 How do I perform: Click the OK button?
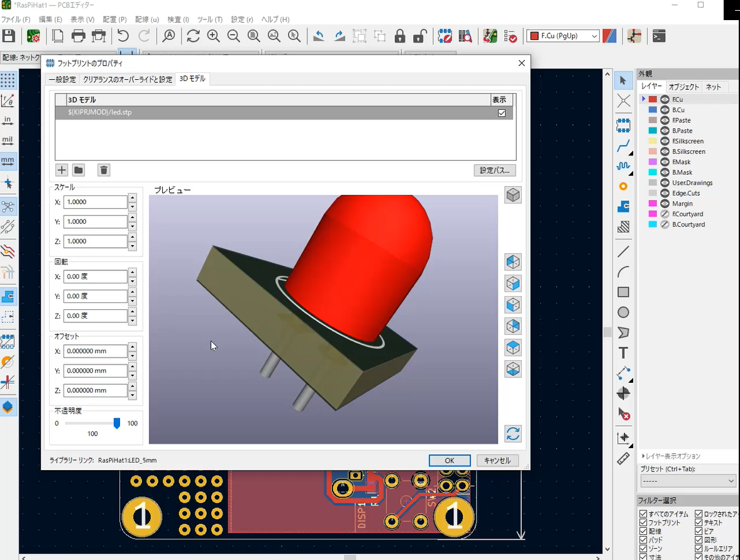(450, 460)
